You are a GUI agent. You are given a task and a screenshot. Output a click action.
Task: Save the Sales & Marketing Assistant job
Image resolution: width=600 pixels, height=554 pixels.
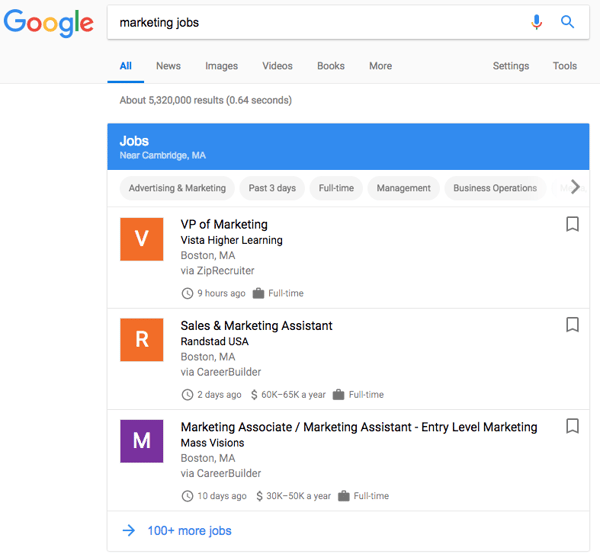572,325
